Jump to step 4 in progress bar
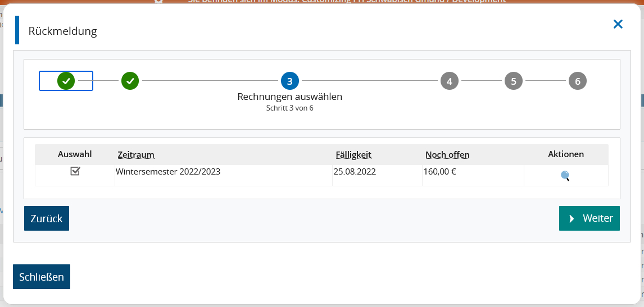Viewport: 644px width, 307px height. pos(449,81)
